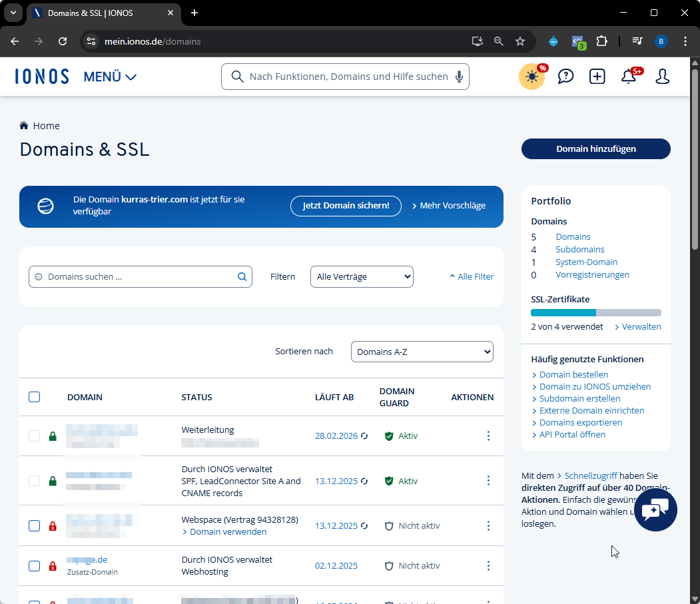
Task: Open Vorregistrierungen link
Action: pyautogui.click(x=592, y=275)
